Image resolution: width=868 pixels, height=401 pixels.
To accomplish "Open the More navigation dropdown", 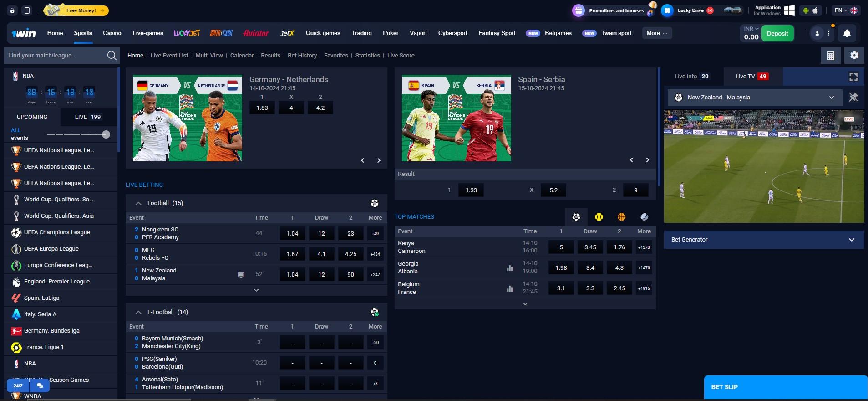I will tap(657, 33).
